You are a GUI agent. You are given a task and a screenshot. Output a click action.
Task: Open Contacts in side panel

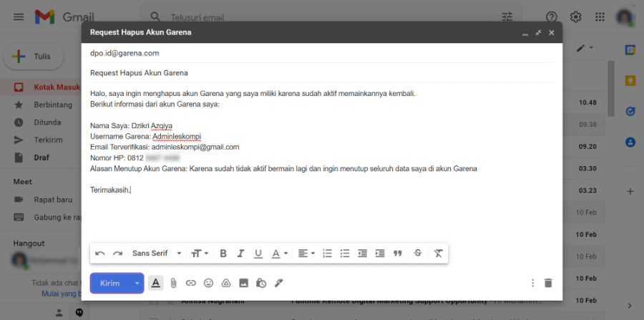(x=630, y=142)
